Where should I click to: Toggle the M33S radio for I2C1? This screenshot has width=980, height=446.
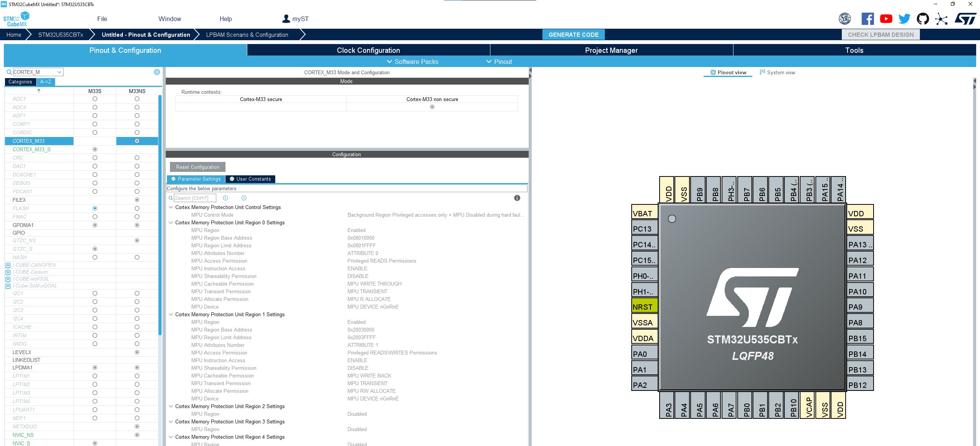pos(95,293)
